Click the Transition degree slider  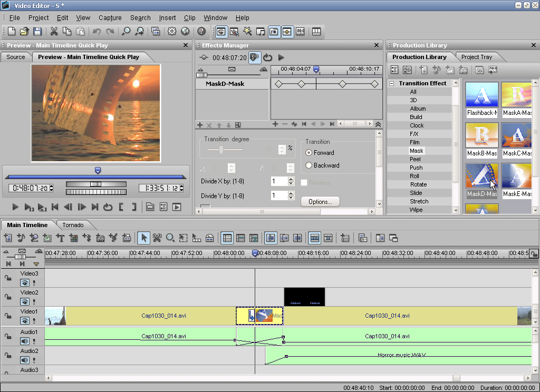point(221,150)
